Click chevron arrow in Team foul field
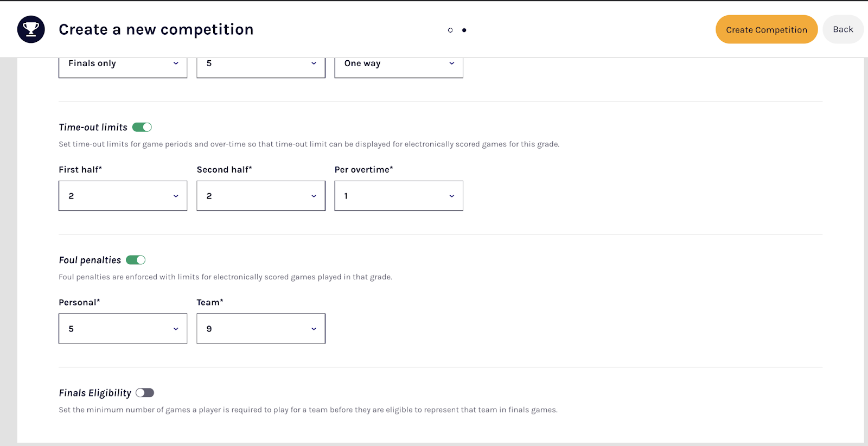 click(314, 329)
